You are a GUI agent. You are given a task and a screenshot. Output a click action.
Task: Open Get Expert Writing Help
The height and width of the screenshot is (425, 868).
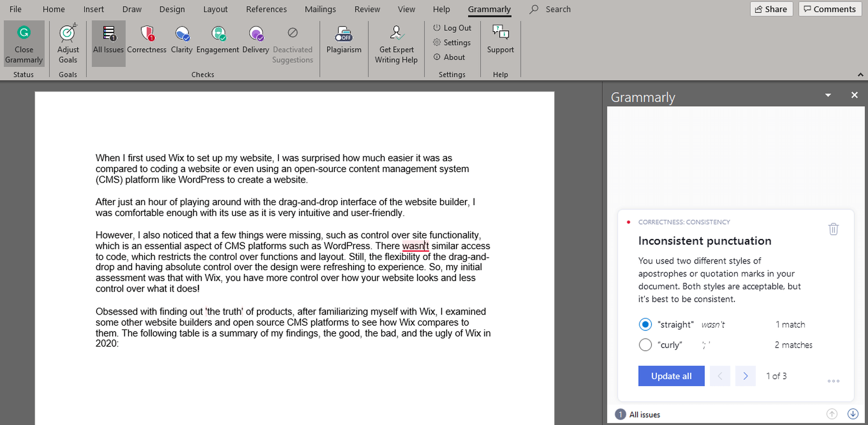[396, 45]
